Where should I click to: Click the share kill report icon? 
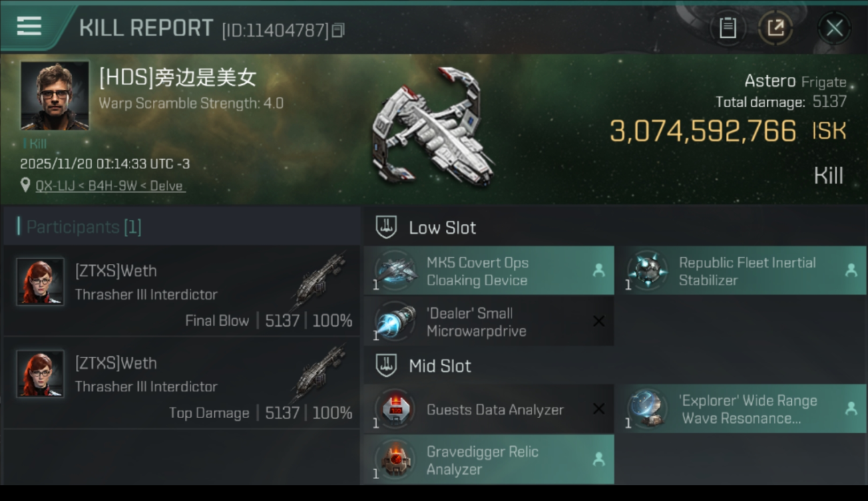(x=775, y=28)
